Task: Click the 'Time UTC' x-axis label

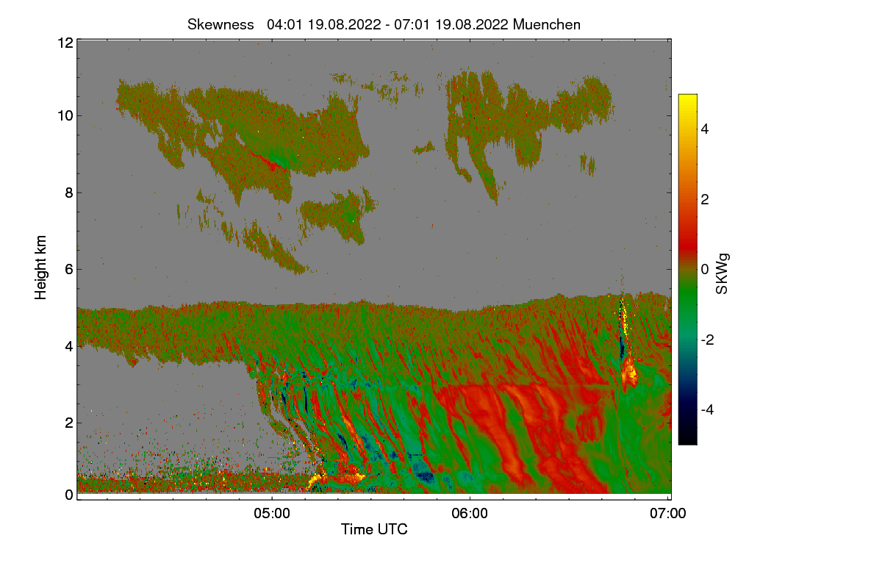Action: tap(374, 529)
